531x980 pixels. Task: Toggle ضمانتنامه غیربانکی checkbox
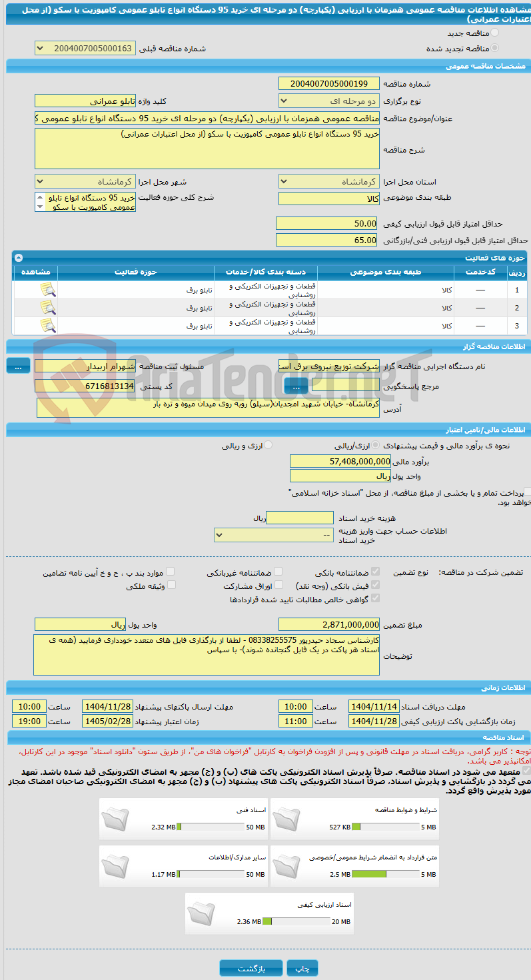pos(278,572)
